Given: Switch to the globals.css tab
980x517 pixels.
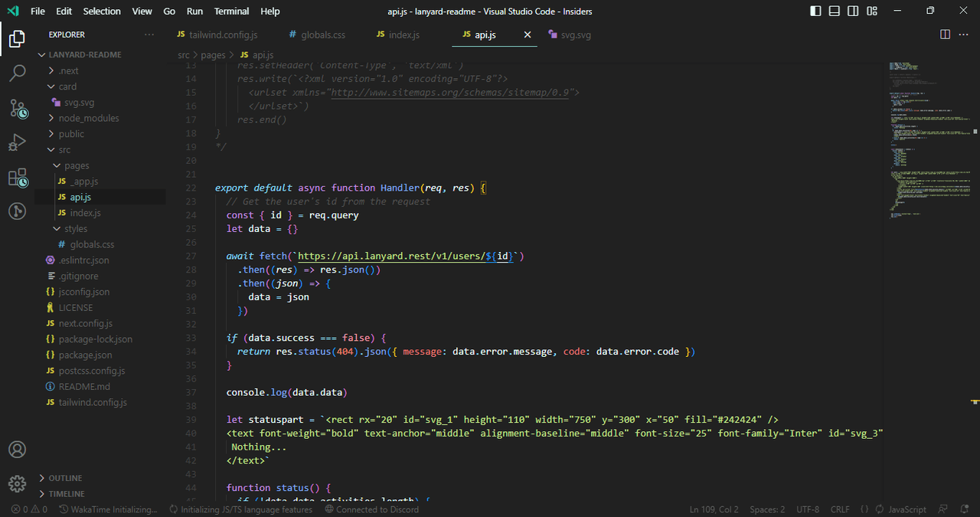Looking at the screenshot, I should 316,34.
